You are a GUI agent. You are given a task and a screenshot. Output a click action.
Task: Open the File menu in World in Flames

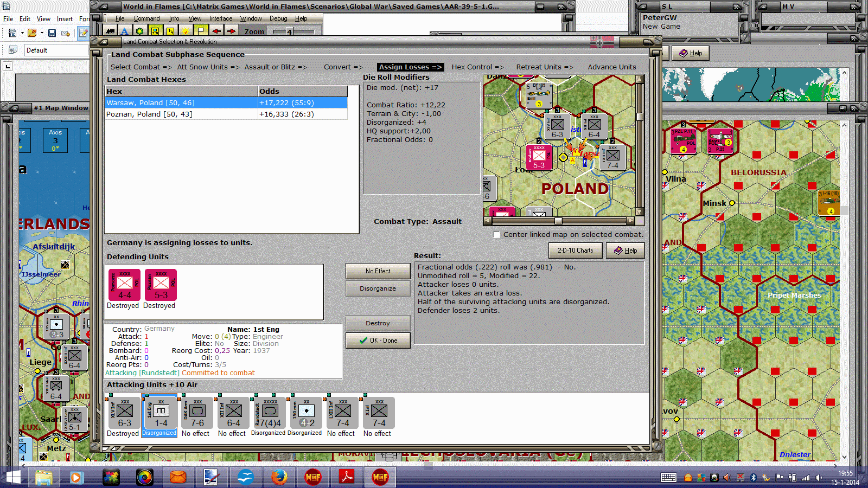tap(120, 18)
